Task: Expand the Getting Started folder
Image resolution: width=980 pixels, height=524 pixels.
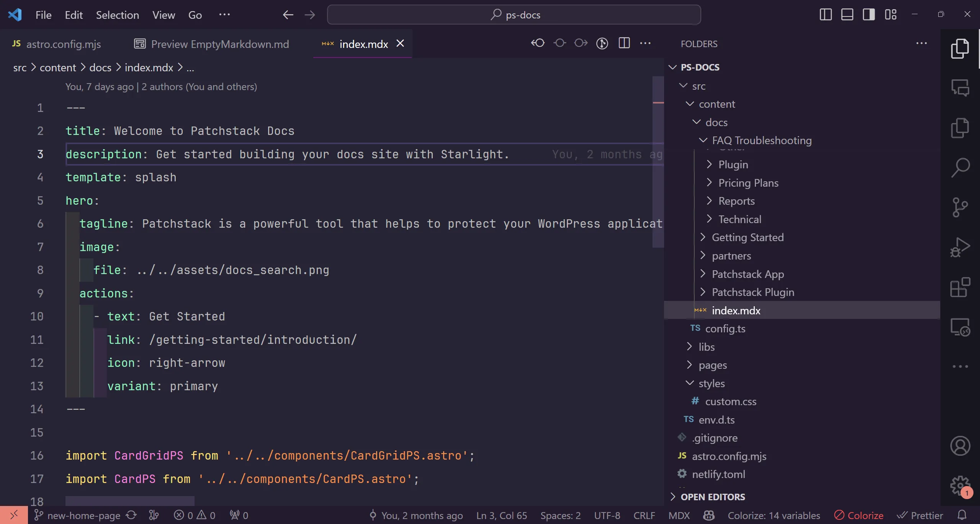Action: pos(747,238)
